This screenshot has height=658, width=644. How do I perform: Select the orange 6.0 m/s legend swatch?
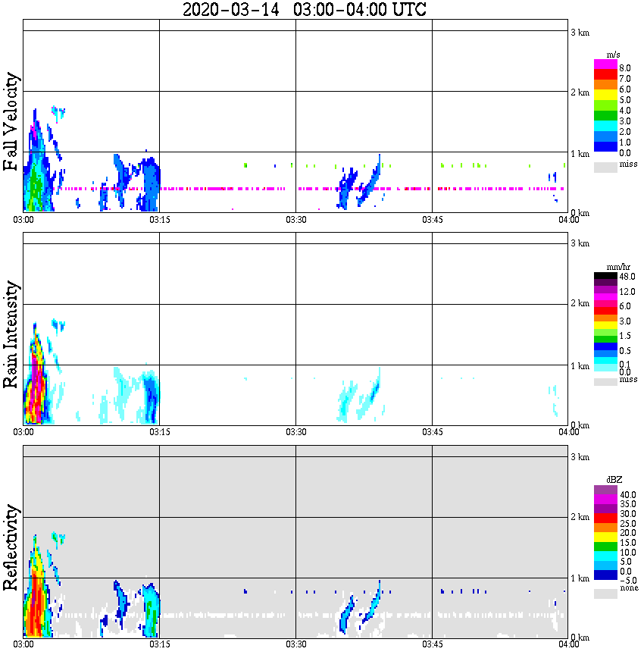coord(605,85)
